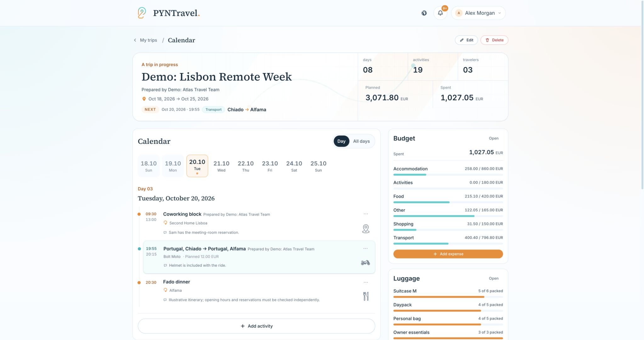Click the map pin icon for Coworking block
The width and height of the screenshot is (644, 340).
click(x=365, y=229)
